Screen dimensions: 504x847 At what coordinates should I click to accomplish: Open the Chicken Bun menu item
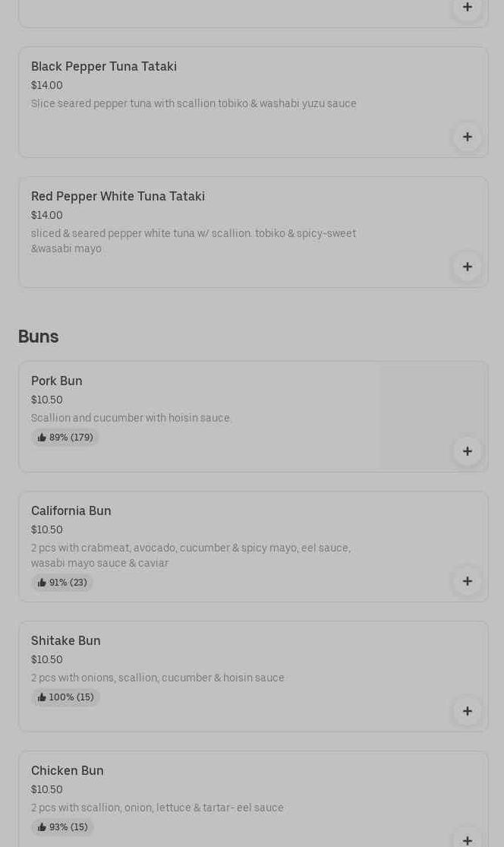(x=68, y=771)
